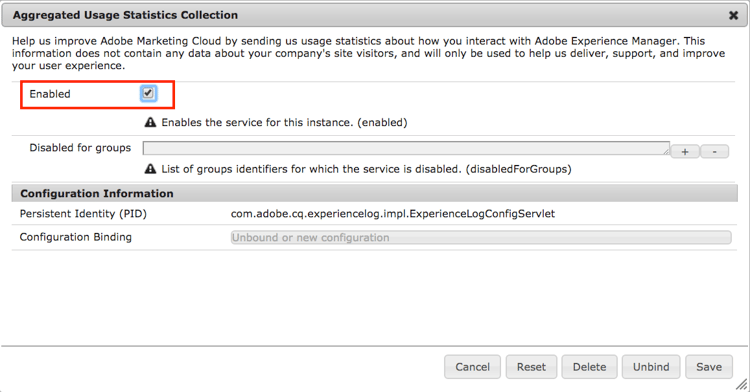Click warning icon beside Enables the service
The height and width of the screenshot is (392, 750).
click(x=150, y=122)
